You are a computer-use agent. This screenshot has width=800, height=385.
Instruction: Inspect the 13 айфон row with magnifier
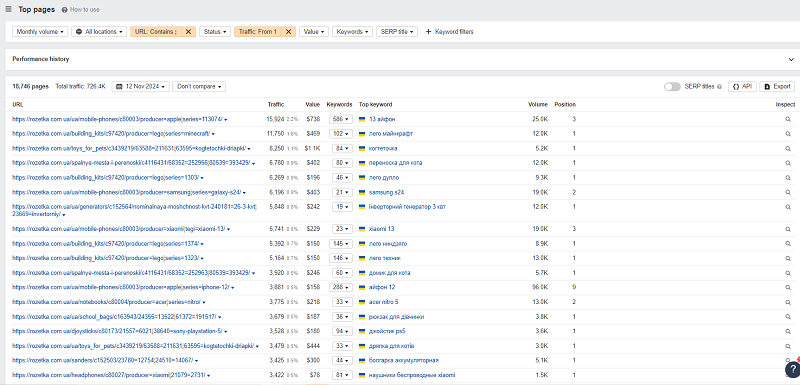tap(788, 119)
